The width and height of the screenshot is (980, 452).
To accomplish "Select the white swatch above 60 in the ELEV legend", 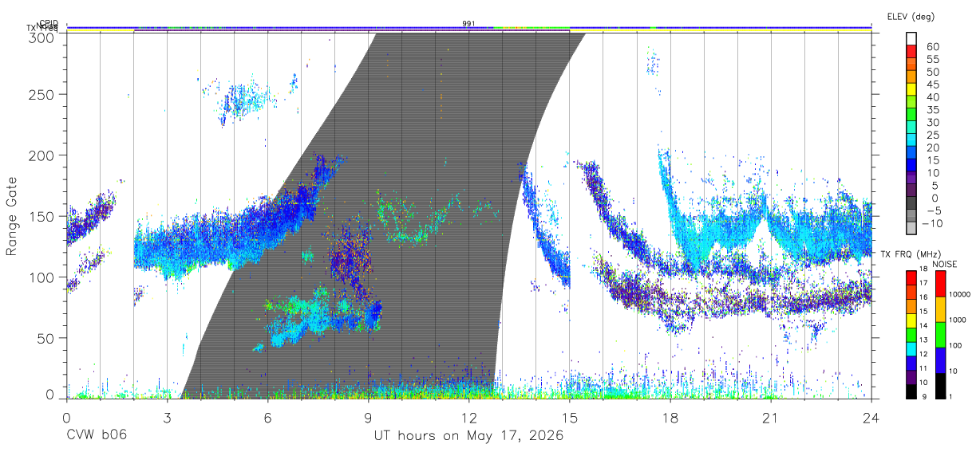I will (911, 40).
